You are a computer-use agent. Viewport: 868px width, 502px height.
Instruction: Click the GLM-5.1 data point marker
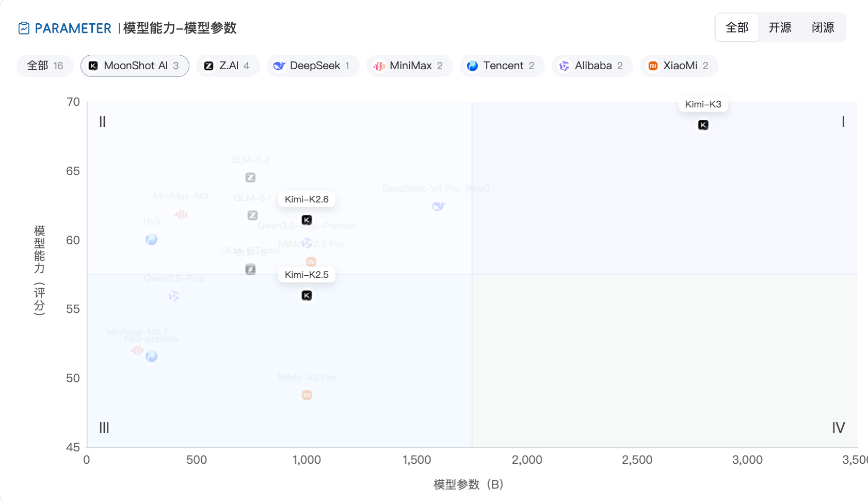[x=252, y=215]
